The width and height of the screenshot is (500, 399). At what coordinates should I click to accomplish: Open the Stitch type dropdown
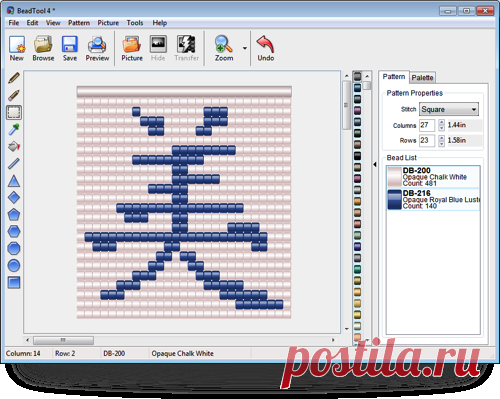449,109
